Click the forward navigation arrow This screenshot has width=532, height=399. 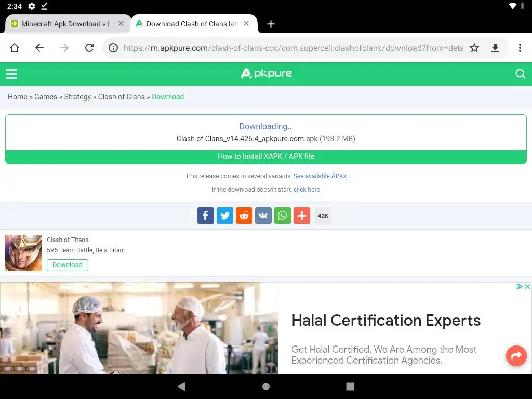coord(64,48)
